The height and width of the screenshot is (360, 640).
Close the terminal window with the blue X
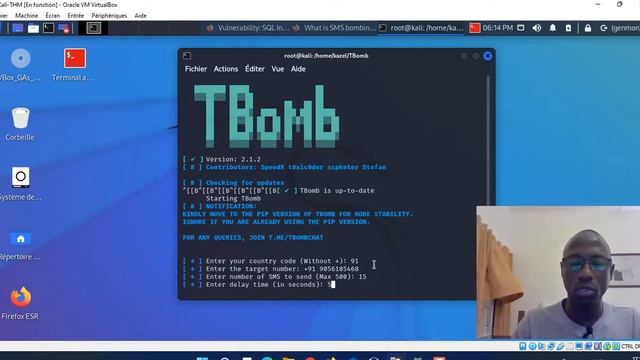tap(487, 56)
